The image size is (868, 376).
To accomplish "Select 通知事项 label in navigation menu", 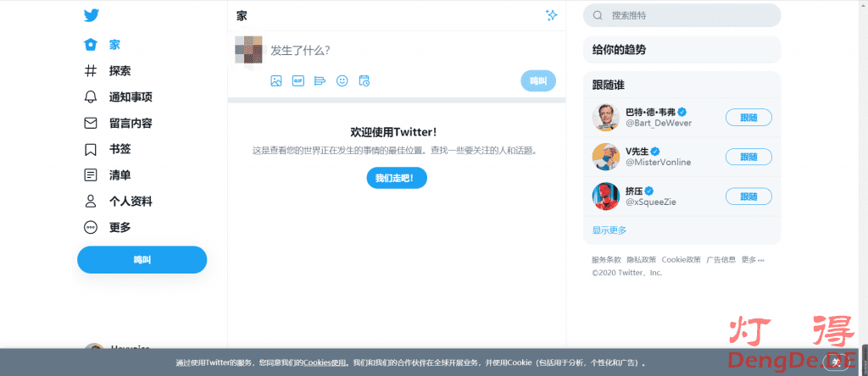I will (x=131, y=97).
